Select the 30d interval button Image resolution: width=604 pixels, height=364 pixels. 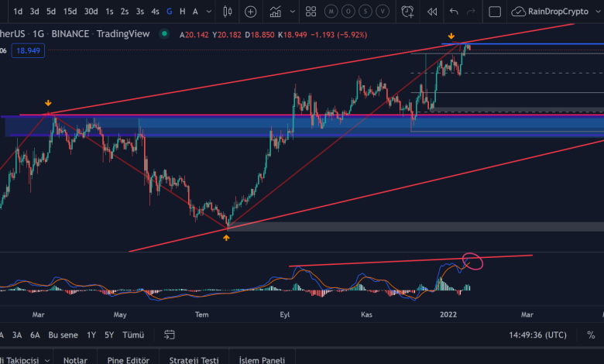(91, 12)
